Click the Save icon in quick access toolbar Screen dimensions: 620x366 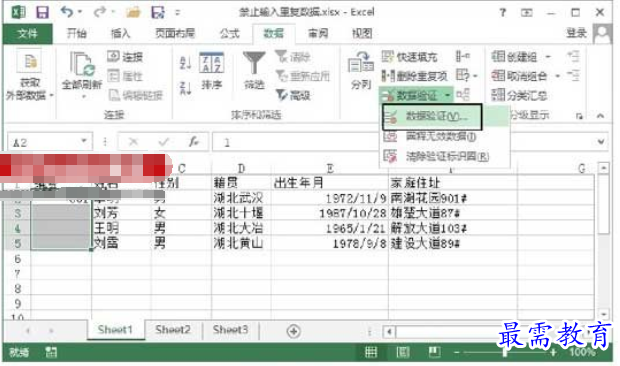point(42,12)
